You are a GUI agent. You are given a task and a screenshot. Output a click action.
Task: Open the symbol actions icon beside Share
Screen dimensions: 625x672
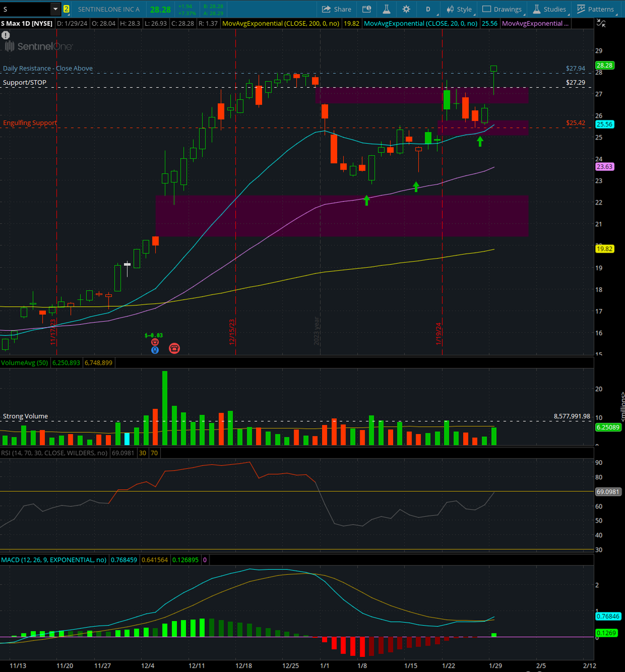(x=366, y=9)
